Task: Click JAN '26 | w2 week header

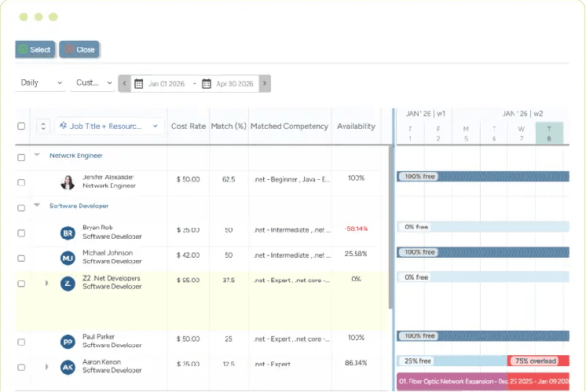Action: tap(522, 114)
